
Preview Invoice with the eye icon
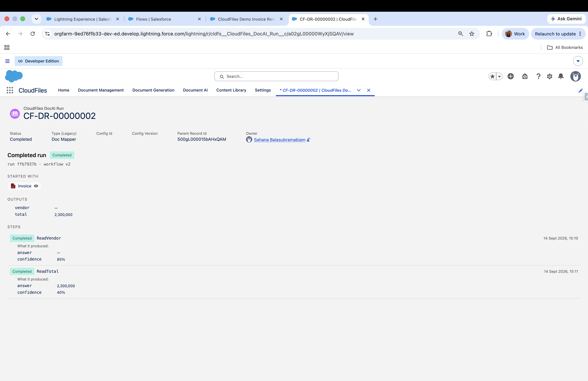pos(36,186)
